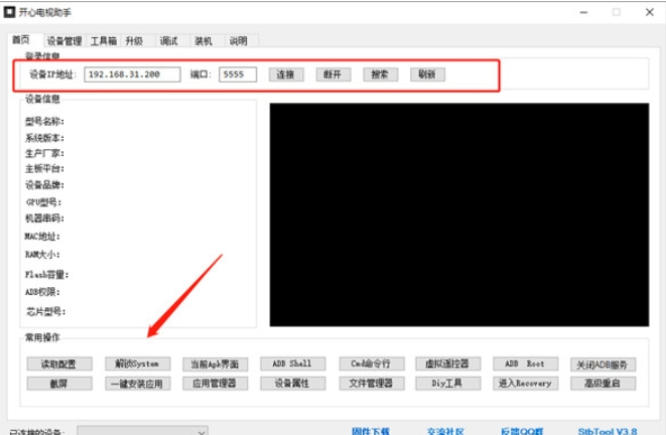Click the 读取配置 button
This screenshot has height=435, width=666.
(59, 364)
